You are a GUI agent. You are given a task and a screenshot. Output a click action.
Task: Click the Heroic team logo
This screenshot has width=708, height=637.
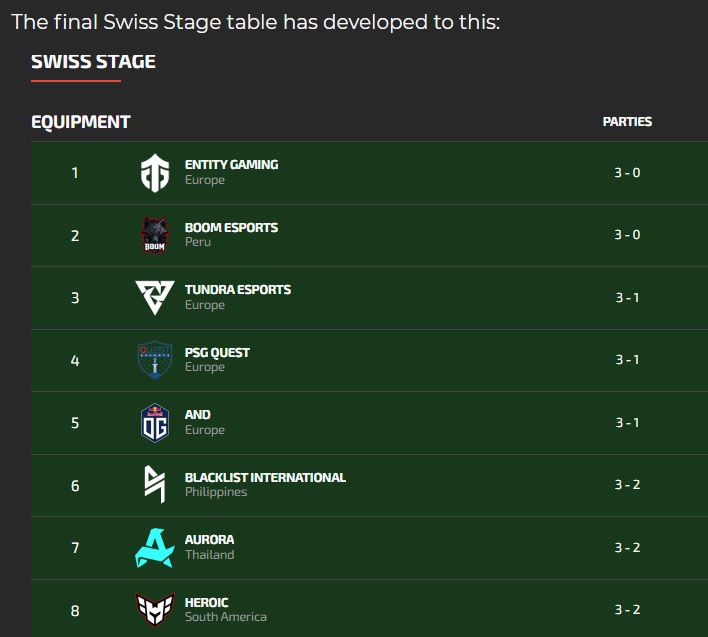155,608
